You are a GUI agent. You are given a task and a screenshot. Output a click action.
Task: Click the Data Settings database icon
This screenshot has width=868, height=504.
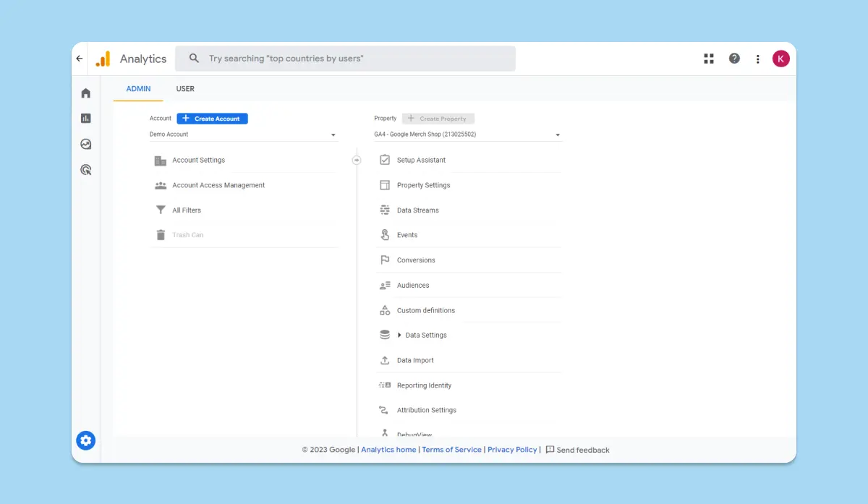[385, 335]
